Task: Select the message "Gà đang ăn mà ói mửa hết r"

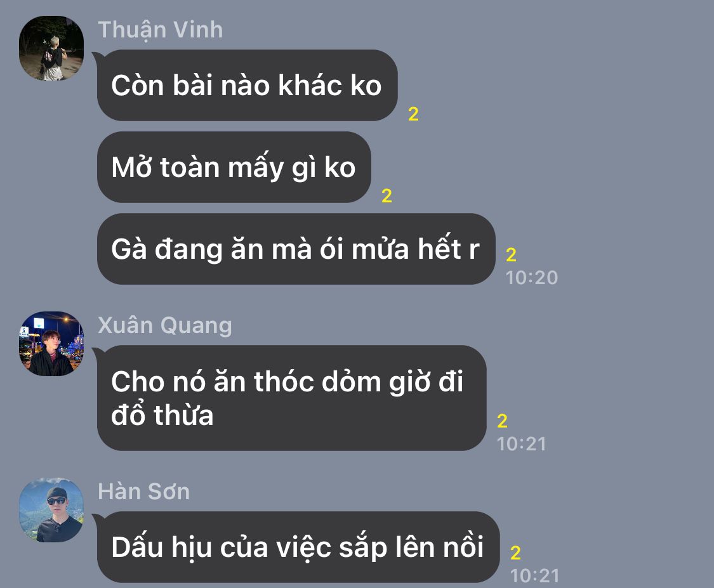Action: tap(296, 249)
